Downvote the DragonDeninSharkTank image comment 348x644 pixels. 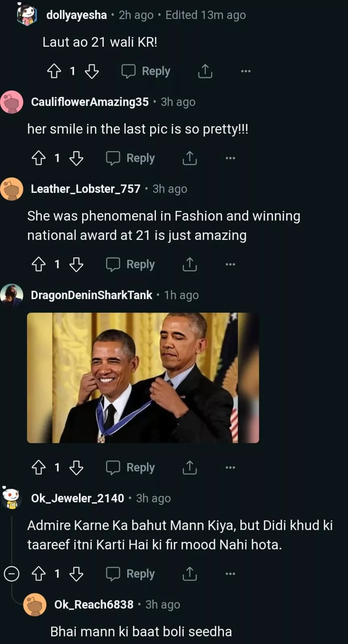click(77, 467)
